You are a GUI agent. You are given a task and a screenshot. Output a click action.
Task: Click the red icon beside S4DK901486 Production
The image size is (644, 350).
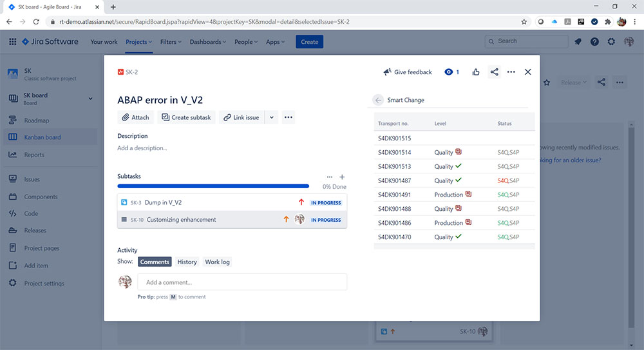[x=468, y=222]
